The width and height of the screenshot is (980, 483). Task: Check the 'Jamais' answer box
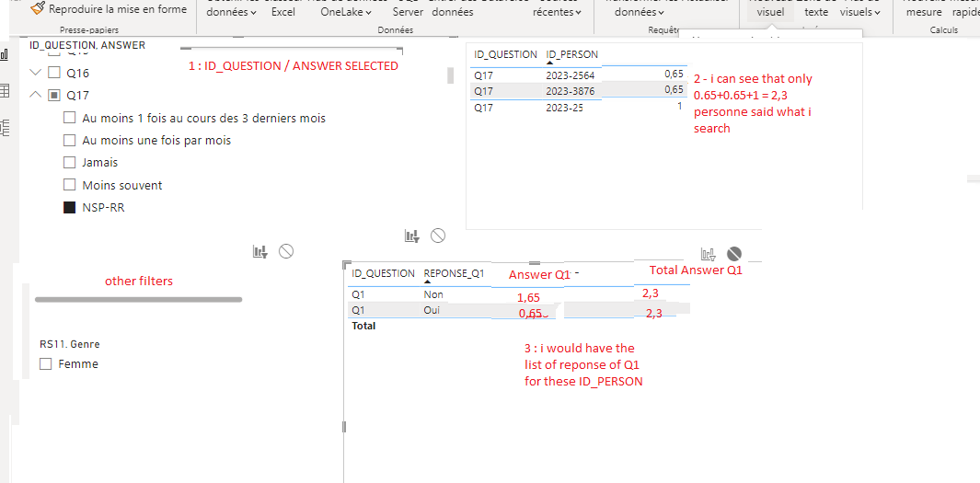(69, 163)
